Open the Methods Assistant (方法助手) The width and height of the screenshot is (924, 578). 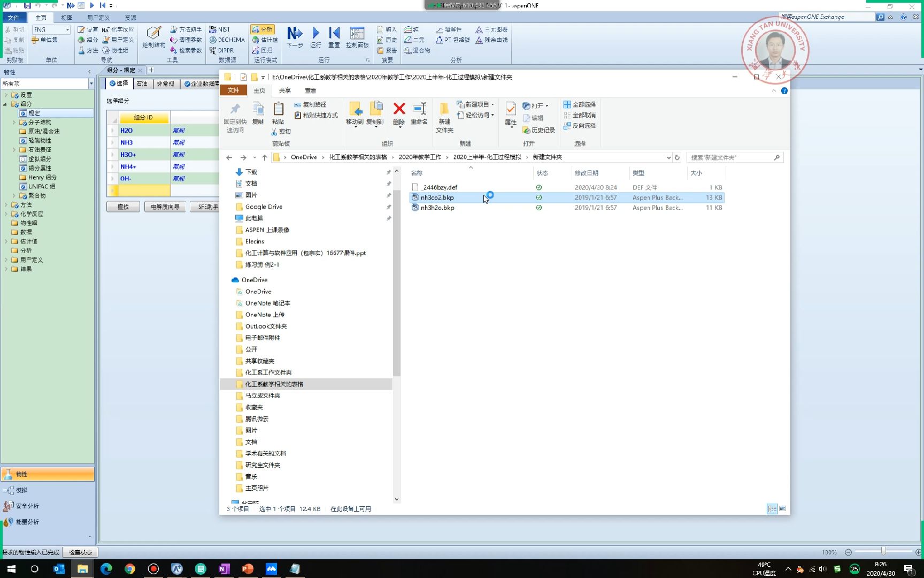pos(186,29)
